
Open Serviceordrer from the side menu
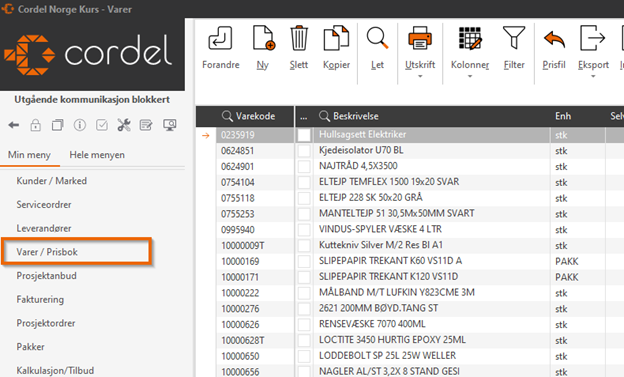44,205
